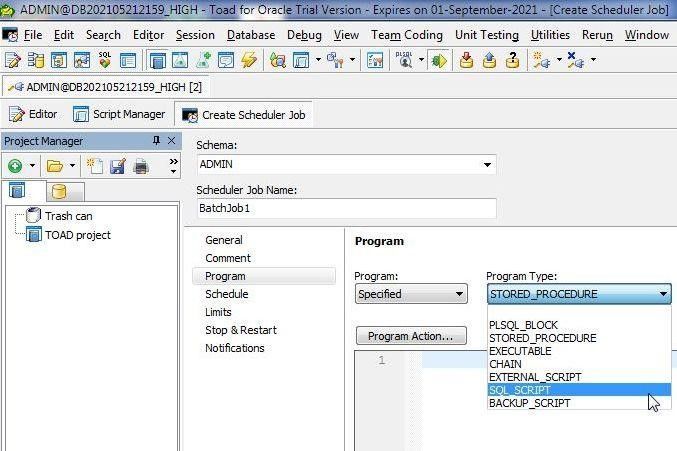Click the new document icon in Project Manager
This screenshot has height=451, width=677.
tap(95, 166)
